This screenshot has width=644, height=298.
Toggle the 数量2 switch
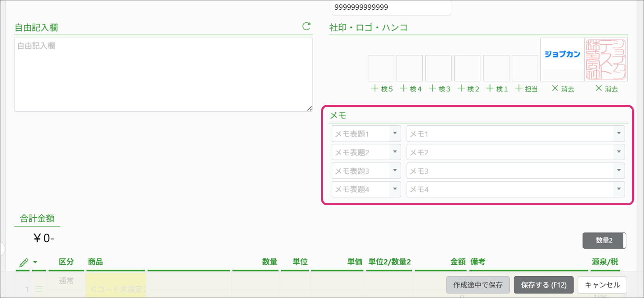[604, 241]
